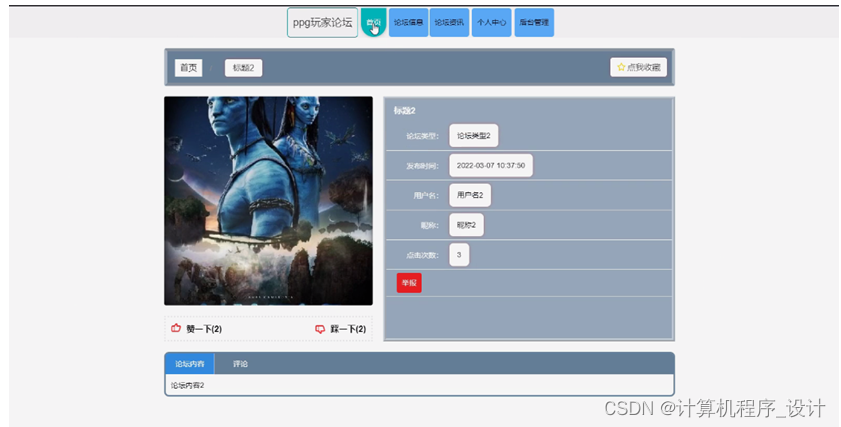Open 后台管理 in the navigation

coord(534,23)
